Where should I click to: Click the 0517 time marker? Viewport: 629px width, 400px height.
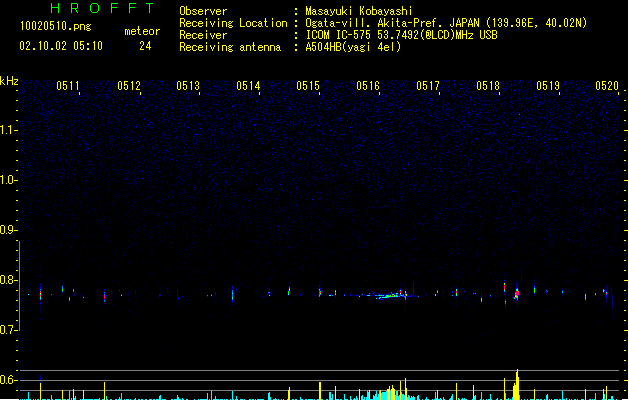tap(428, 85)
